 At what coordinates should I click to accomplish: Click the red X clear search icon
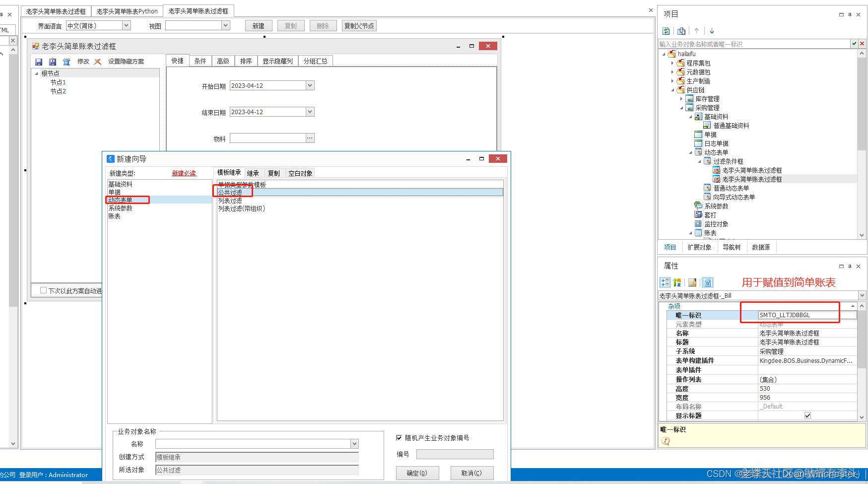[862, 44]
